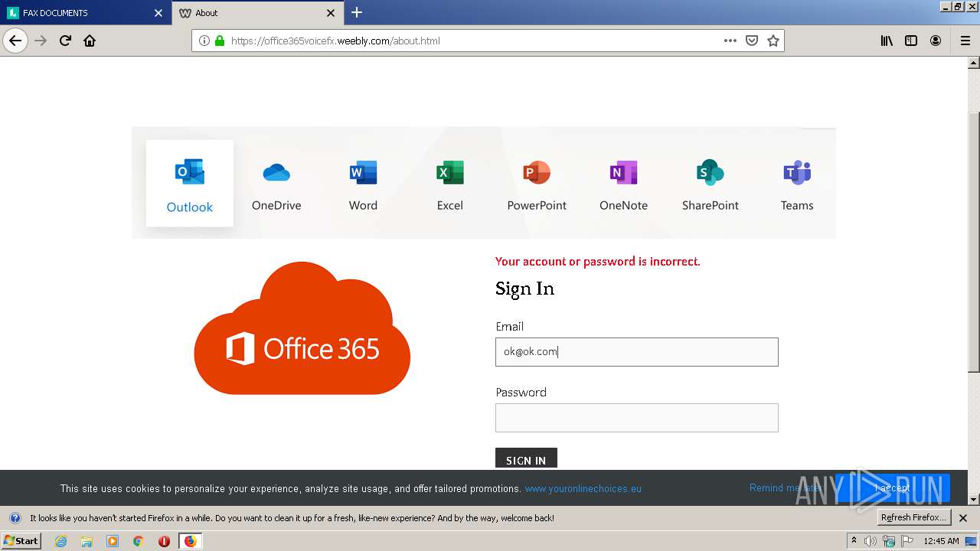This screenshot has height=551, width=980.
Task: Toggle the sidebar view icon
Action: click(911, 41)
